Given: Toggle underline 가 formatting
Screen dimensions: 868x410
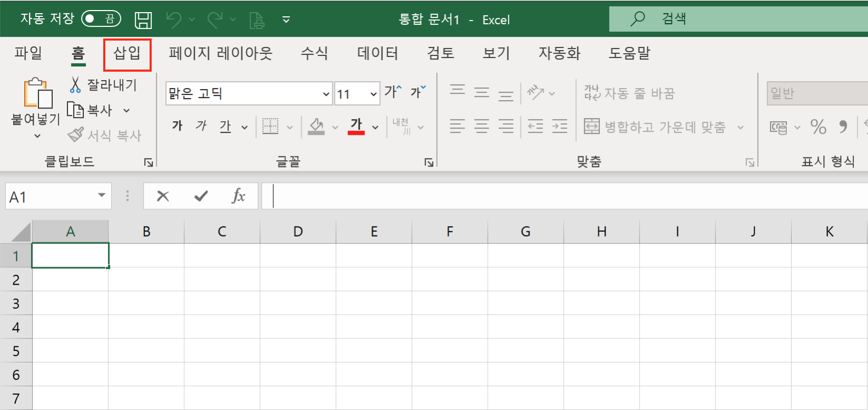Looking at the screenshot, I should 225,125.
